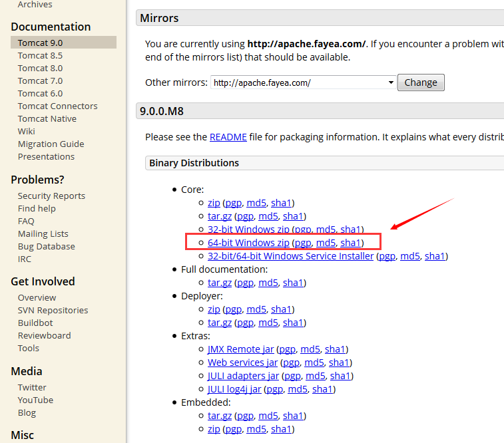Open Mailing Lists in sidebar
Image resolution: width=504 pixels, height=443 pixels.
(43, 233)
